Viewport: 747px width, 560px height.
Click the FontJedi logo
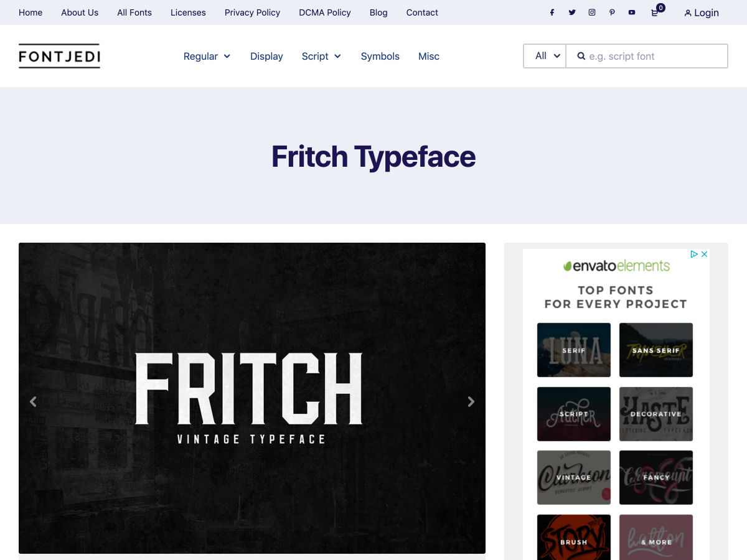pos(59,56)
